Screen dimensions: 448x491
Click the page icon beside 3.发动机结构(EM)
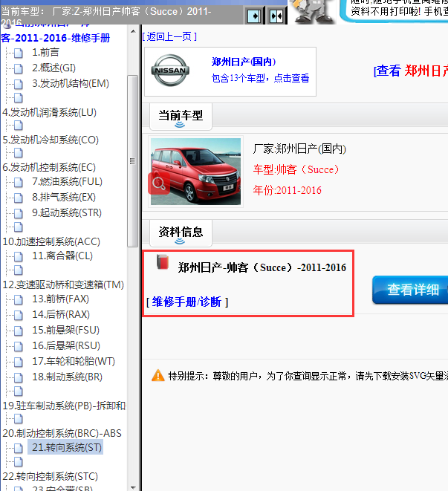[19, 84]
